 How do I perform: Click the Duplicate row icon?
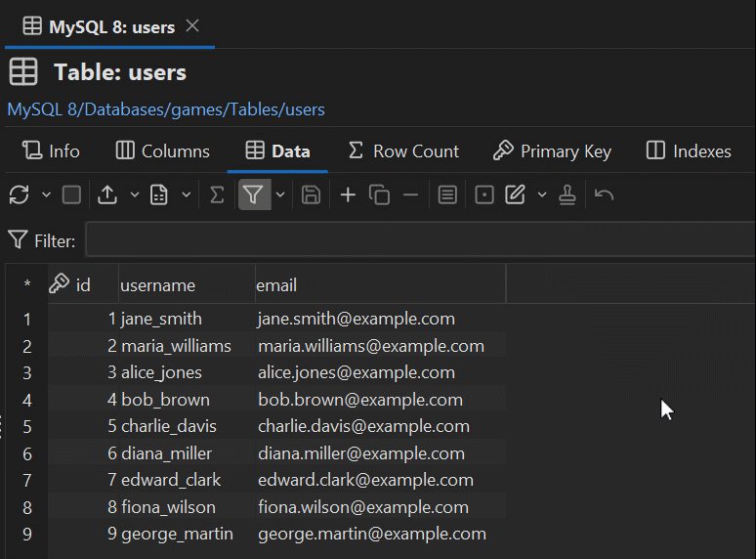pyautogui.click(x=379, y=194)
